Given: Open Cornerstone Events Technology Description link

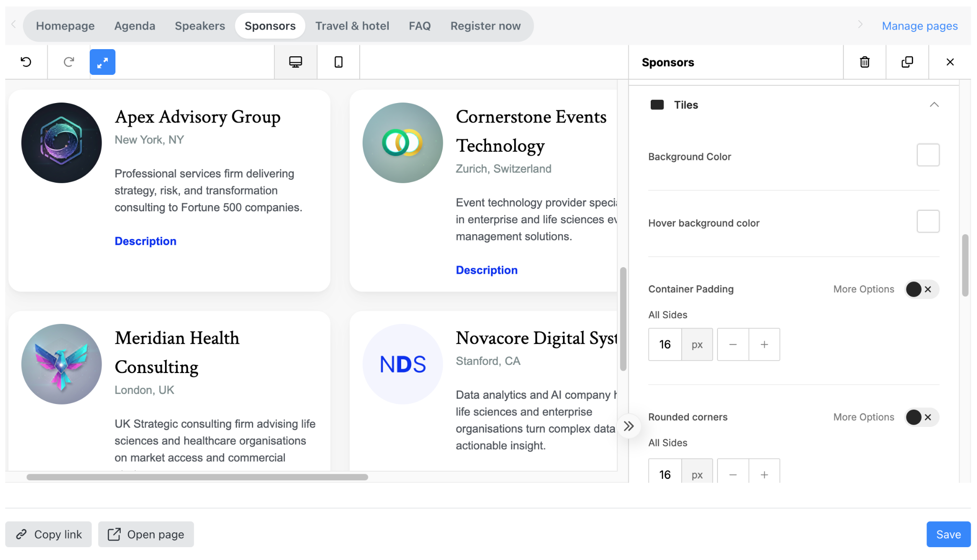Looking at the screenshot, I should (x=487, y=270).
